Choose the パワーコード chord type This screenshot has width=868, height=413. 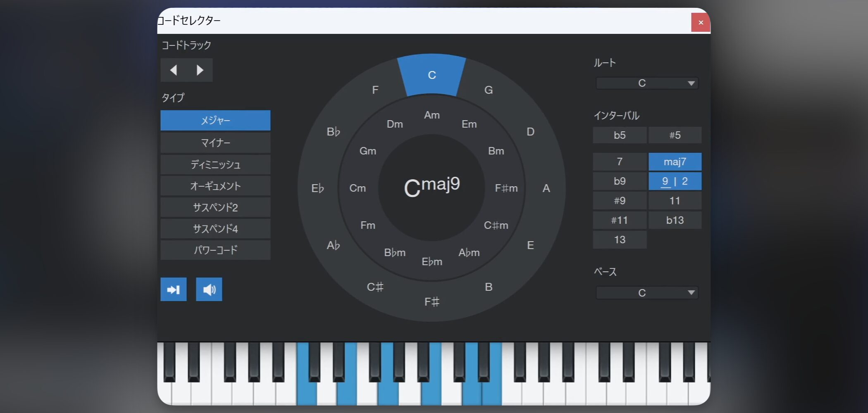click(x=215, y=250)
